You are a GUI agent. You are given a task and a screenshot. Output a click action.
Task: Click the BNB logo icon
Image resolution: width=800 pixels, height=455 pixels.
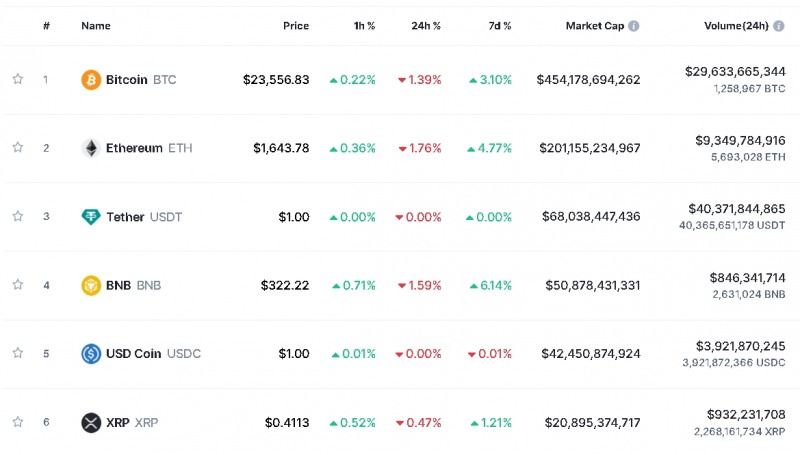coord(91,285)
